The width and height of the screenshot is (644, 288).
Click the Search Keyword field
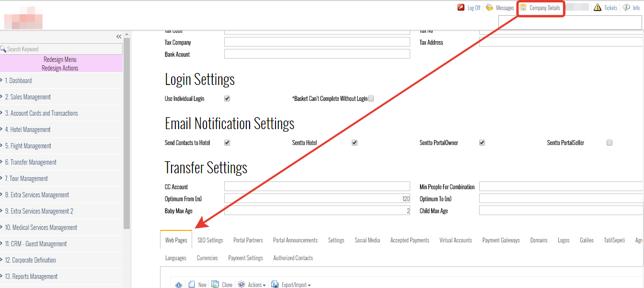61,49
